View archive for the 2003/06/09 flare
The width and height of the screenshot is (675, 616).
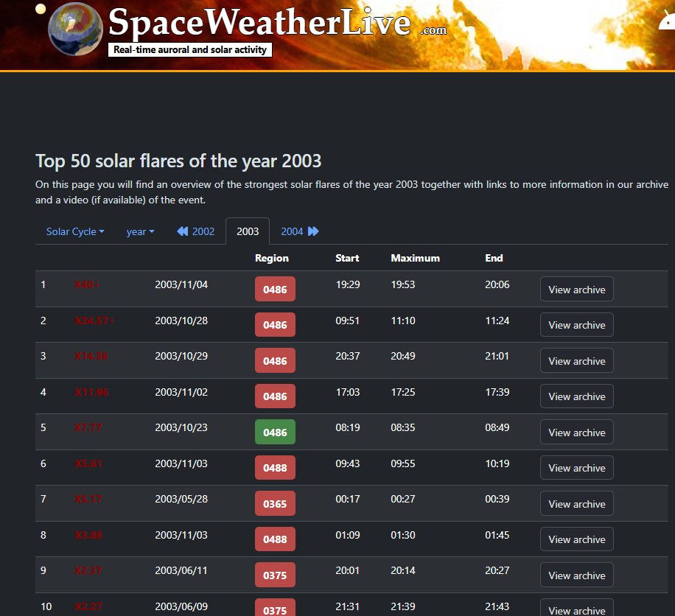[x=577, y=608]
